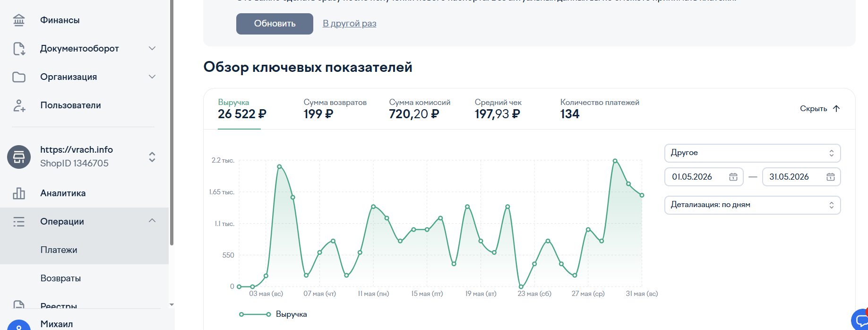Screen dimensions: 868x330
Task: Click the 31.05.2026 end date field
Action: 801,177
